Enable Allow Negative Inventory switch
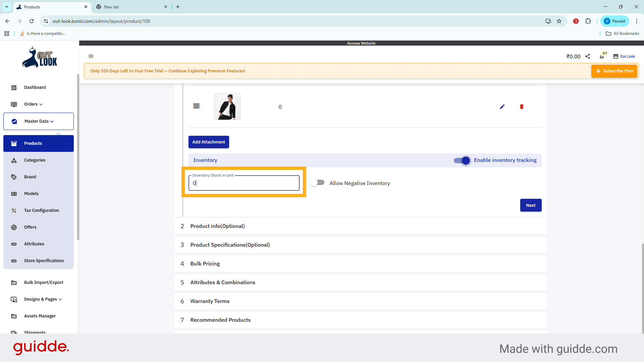 click(317, 183)
